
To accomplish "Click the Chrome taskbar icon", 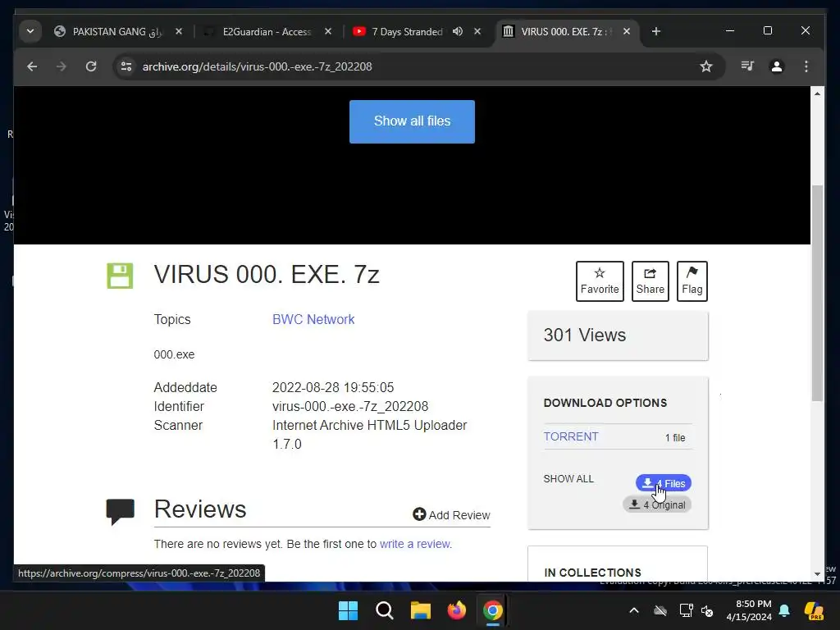I will point(492,610).
